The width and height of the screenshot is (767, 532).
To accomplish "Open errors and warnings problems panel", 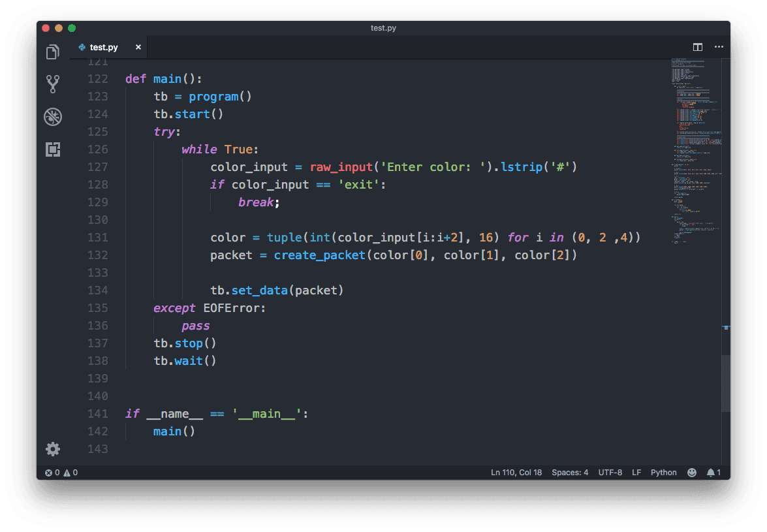I will pyautogui.click(x=61, y=473).
